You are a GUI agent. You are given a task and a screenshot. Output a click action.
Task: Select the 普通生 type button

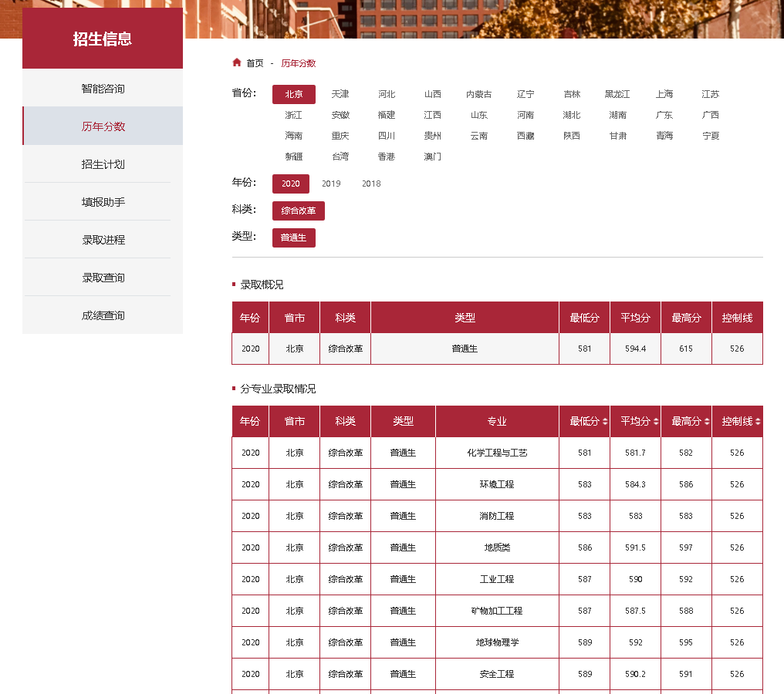[x=293, y=238]
